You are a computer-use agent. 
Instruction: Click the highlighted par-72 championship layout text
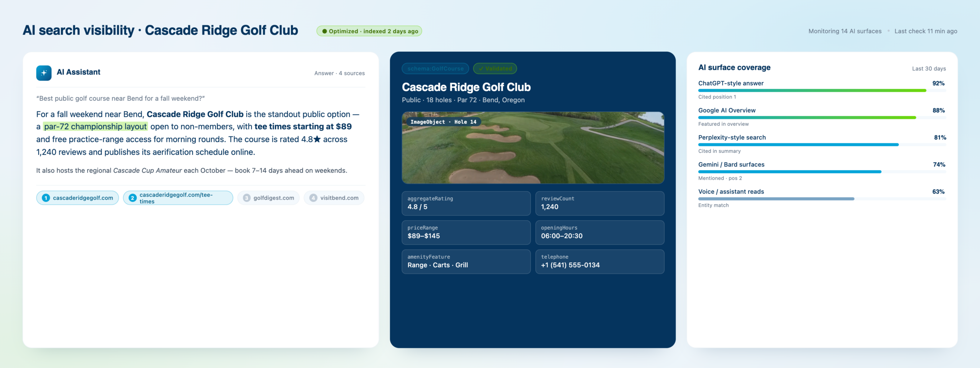coord(95,127)
